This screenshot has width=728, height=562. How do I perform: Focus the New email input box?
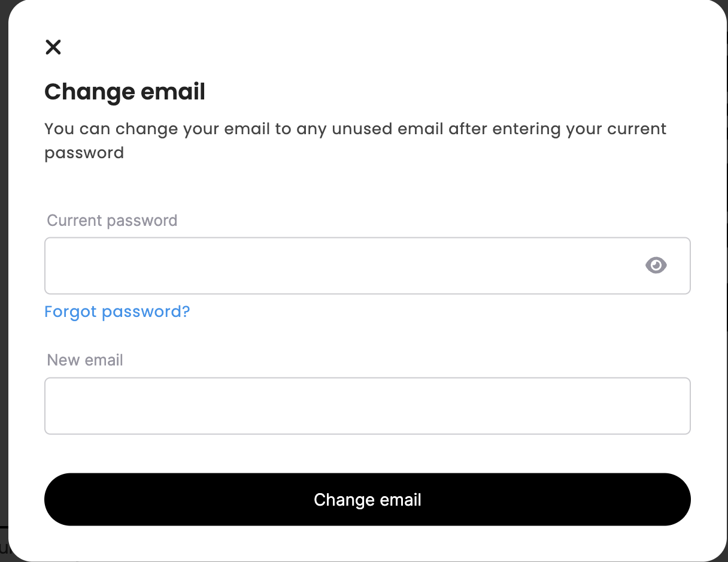[x=368, y=406]
